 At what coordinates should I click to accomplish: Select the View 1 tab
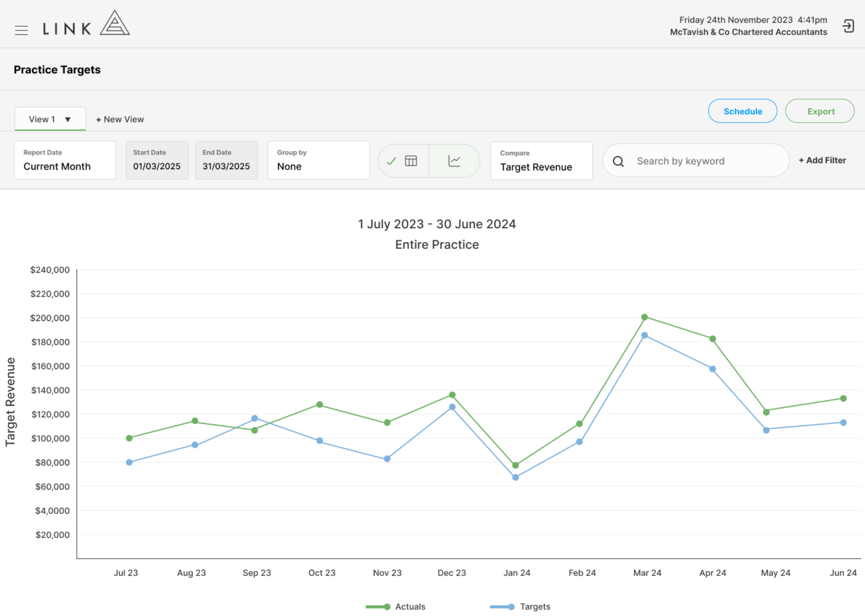50,119
